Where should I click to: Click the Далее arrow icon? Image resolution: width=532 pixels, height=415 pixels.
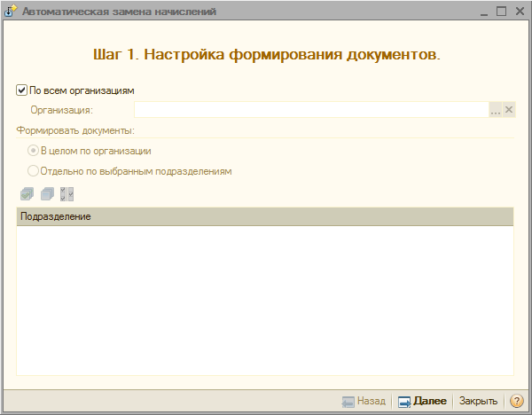404,401
